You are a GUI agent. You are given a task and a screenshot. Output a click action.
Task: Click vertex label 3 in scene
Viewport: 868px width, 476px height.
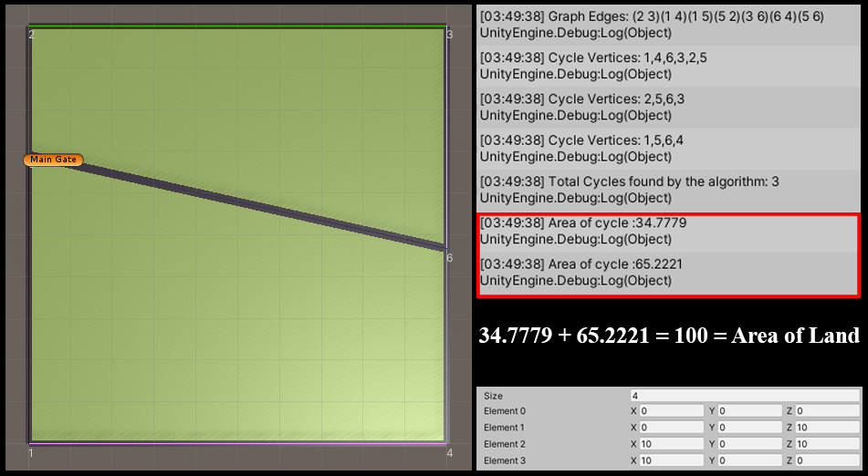point(449,35)
